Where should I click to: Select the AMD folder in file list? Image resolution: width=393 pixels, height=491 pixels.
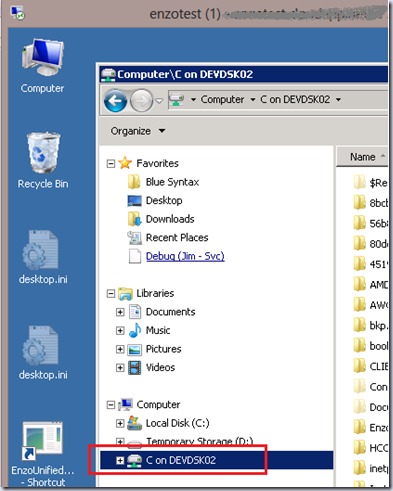[370, 285]
